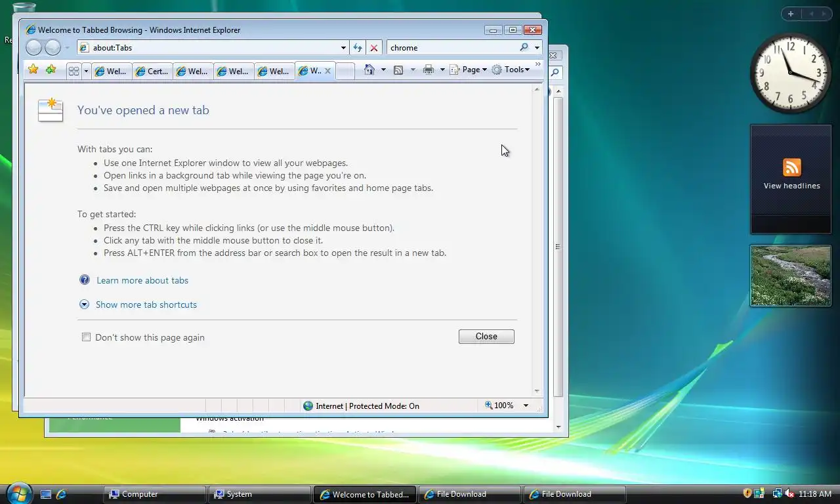This screenshot has width=840, height=504.
Task: Open a new blank tab button
Action: pos(345,72)
